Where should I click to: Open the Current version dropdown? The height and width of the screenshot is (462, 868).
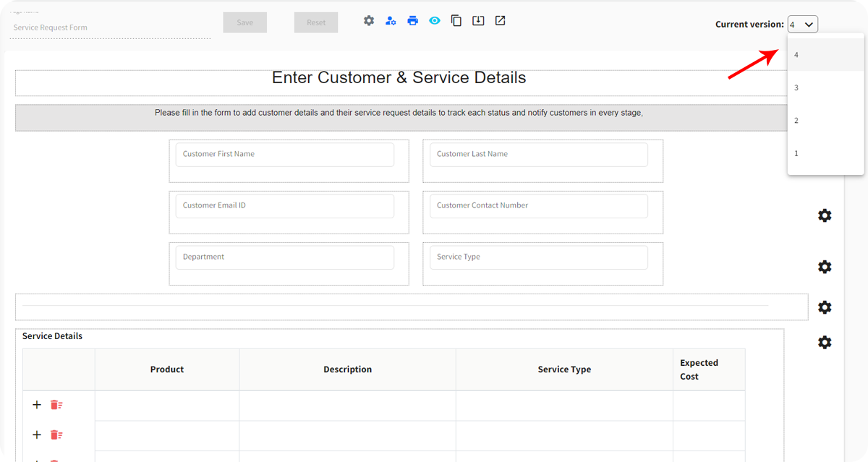tap(802, 24)
